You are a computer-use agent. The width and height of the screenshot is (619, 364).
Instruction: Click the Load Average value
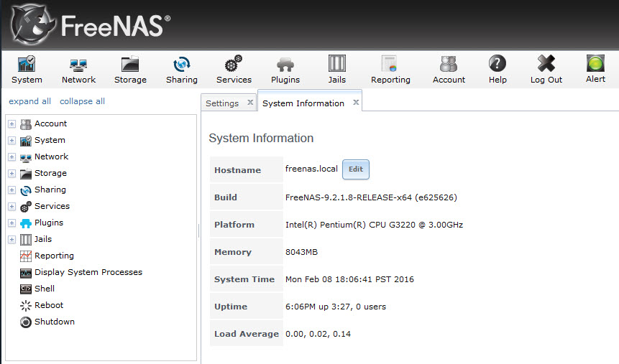[318, 334]
